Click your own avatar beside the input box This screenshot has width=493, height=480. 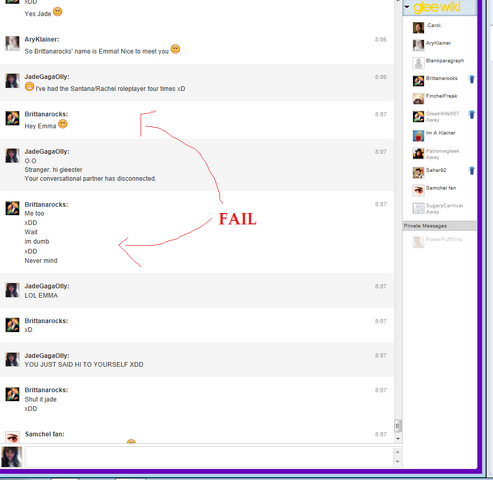click(12, 457)
